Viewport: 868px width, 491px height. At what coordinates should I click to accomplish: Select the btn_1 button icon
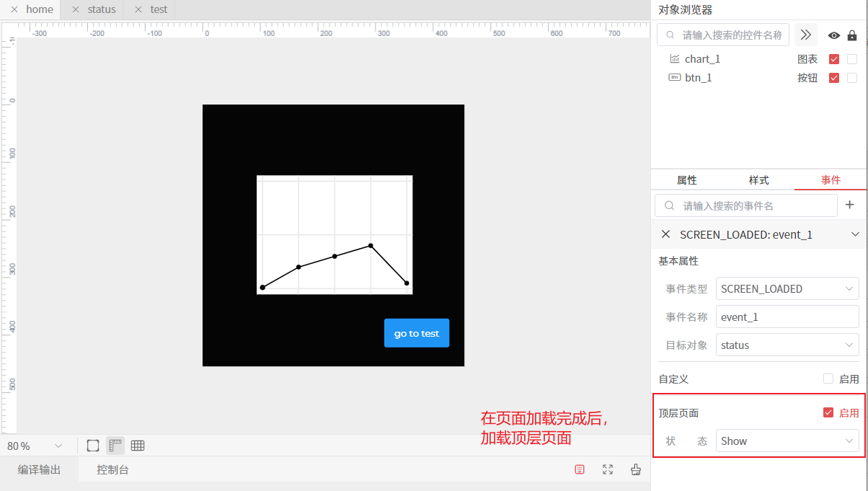pyautogui.click(x=675, y=77)
